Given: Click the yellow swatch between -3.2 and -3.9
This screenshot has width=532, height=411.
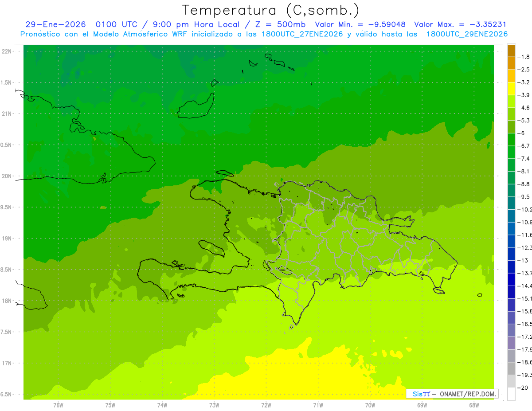Looking at the screenshot, I should click(511, 89).
